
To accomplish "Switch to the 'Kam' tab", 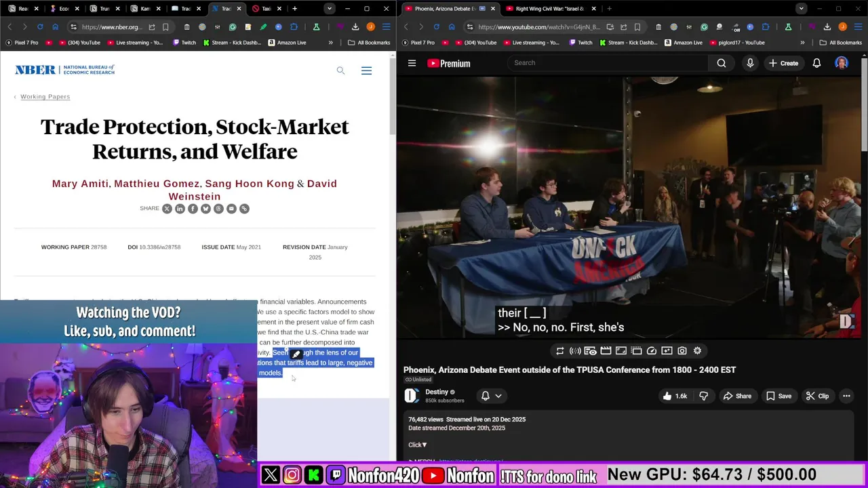I will coord(145,9).
